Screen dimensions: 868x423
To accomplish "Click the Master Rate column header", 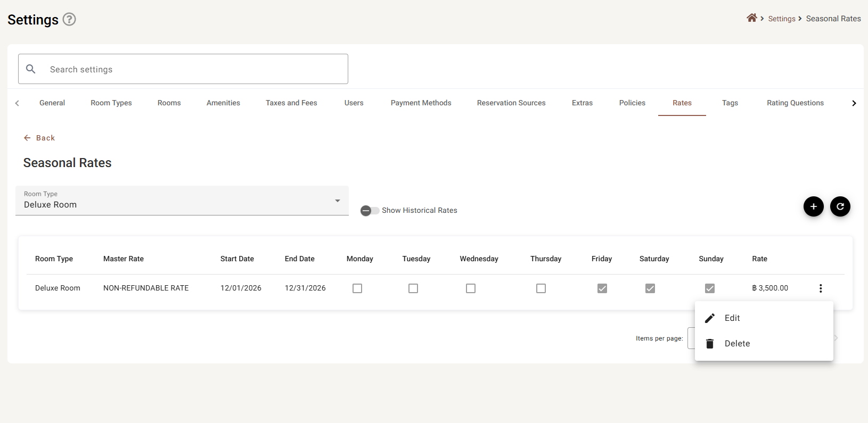I will [x=124, y=259].
